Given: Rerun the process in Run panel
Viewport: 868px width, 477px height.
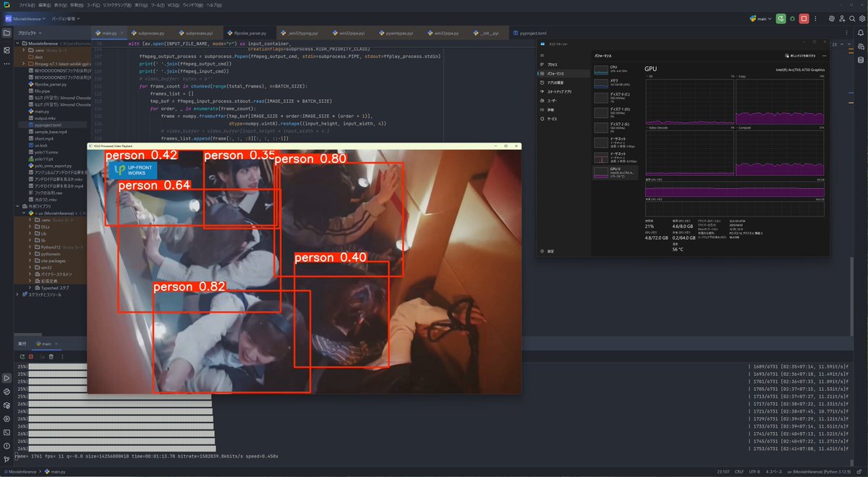Looking at the screenshot, I should click(22, 356).
